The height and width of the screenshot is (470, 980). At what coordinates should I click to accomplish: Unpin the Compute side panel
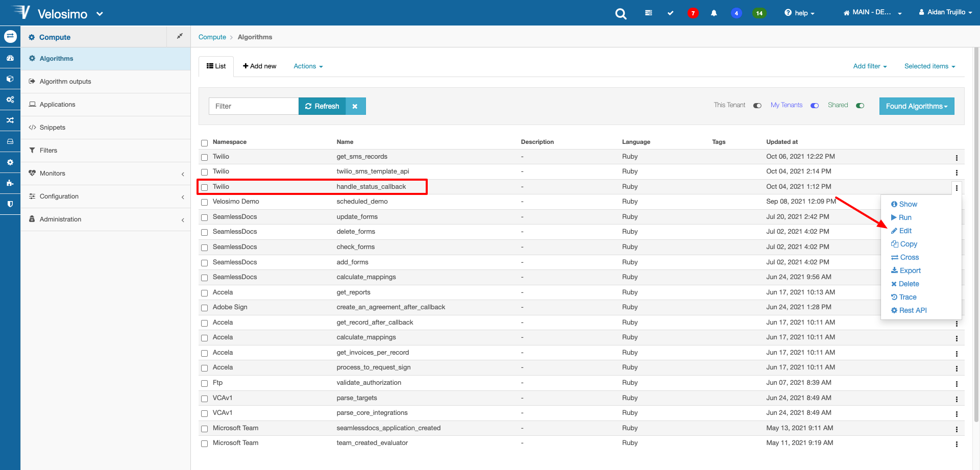180,36
